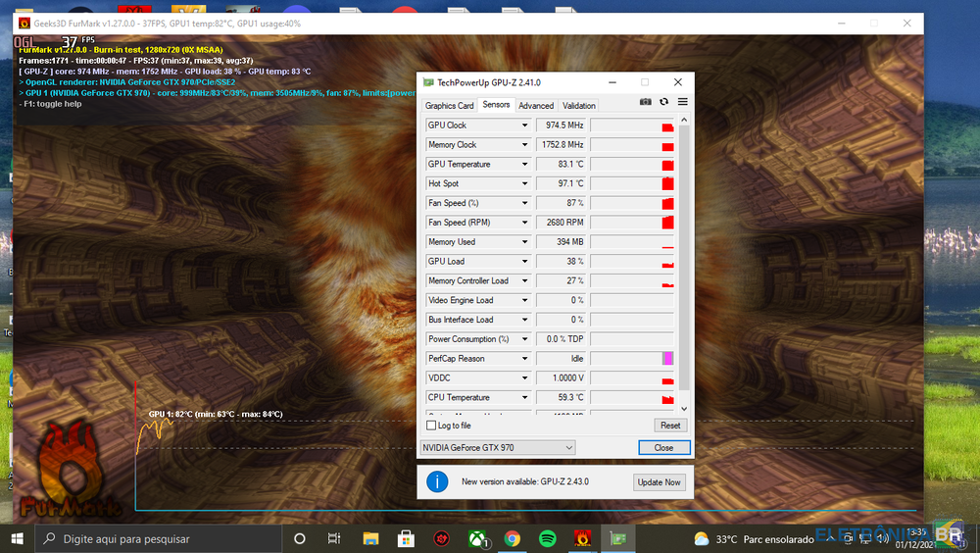Switch to the Advanced tab
This screenshot has width=980, height=553.
coord(536,106)
